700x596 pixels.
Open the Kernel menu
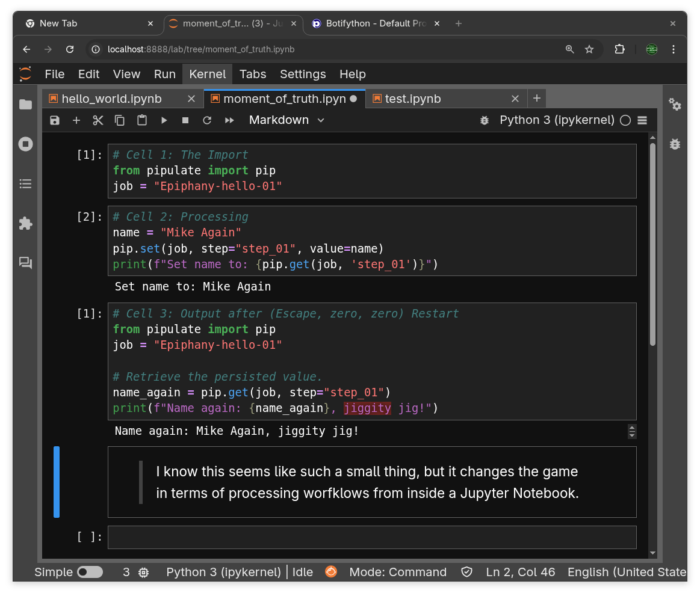click(207, 74)
